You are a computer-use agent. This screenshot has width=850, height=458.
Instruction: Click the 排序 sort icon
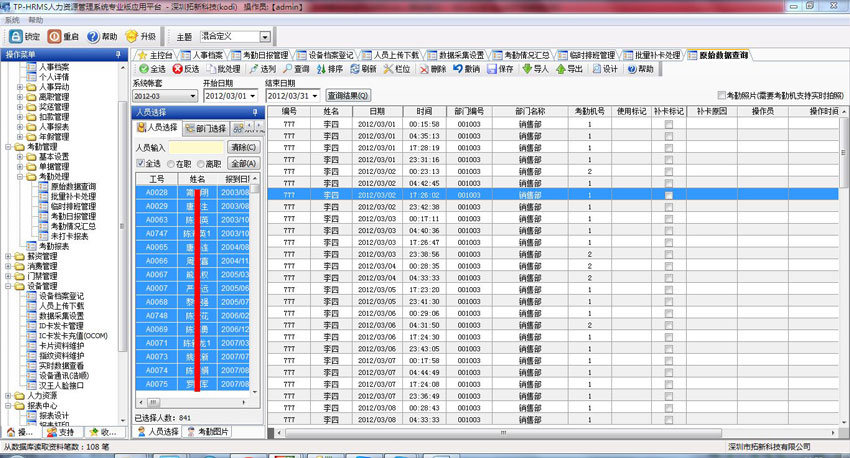click(321, 69)
